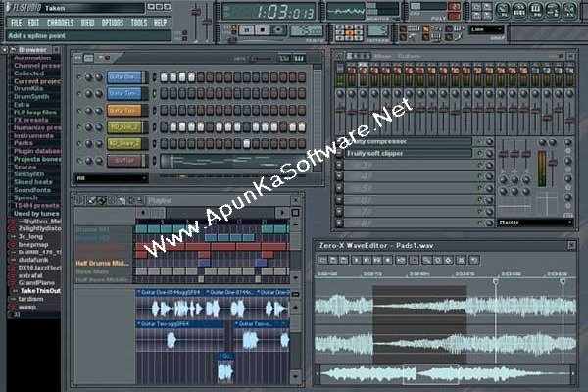Toggle the lit step in second green channel row
Image resolution: width=588 pixels, height=392 pixels.
point(246,143)
